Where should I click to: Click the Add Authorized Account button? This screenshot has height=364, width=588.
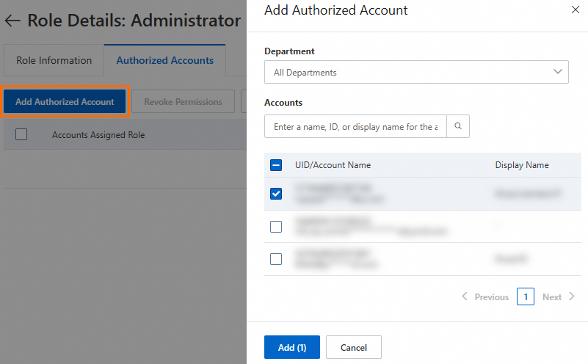[65, 101]
